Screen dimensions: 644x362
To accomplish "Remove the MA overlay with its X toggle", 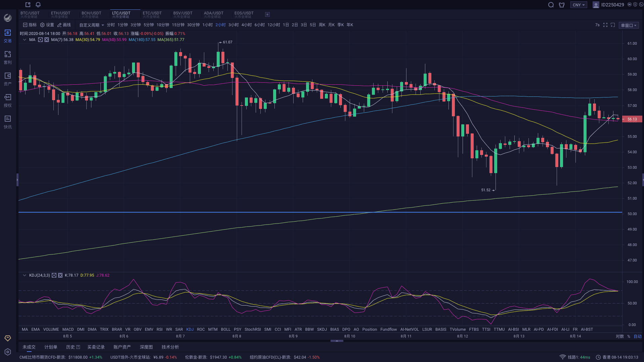I will (x=46, y=39).
